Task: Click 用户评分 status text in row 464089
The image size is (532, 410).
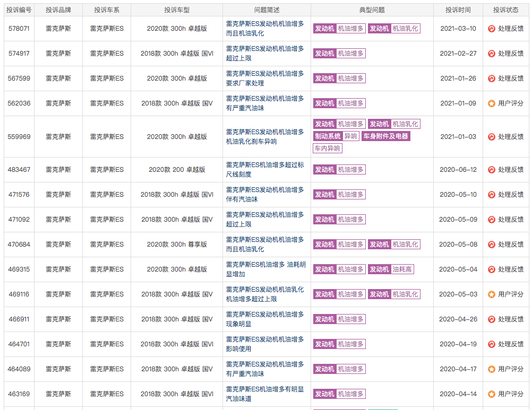Action: [511, 369]
